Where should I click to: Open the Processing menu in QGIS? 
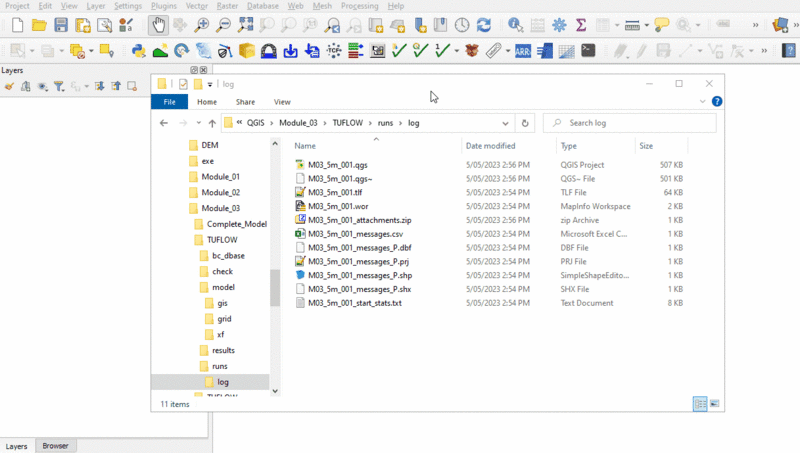click(x=359, y=6)
